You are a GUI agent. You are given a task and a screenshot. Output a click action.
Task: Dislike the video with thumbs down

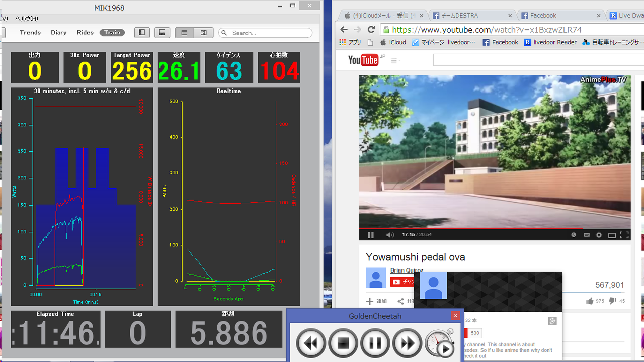click(x=613, y=301)
